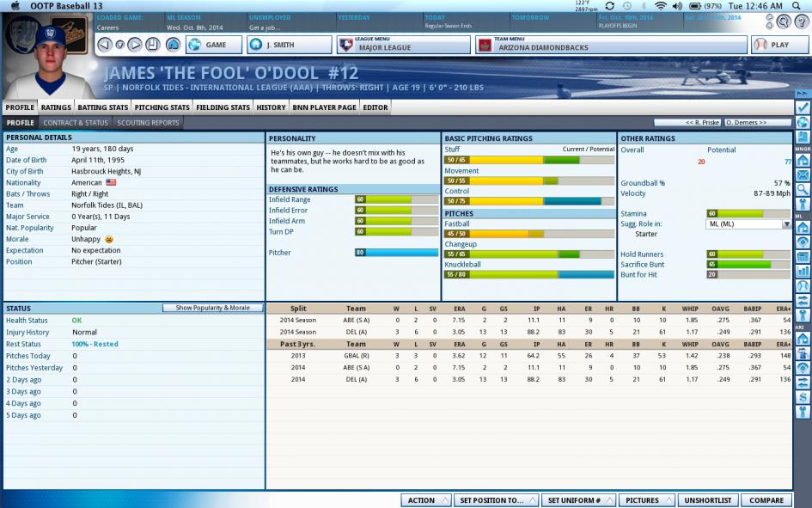Switch to the Fielding Stats tab
This screenshot has width=812, height=508.
tap(223, 107)
